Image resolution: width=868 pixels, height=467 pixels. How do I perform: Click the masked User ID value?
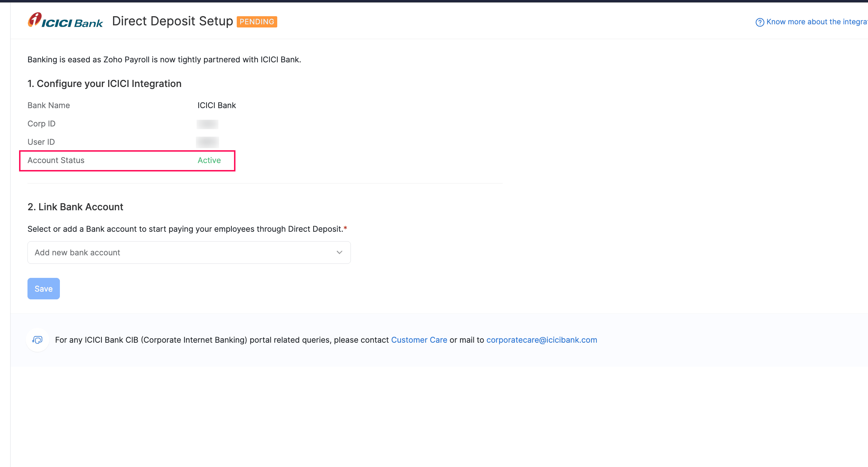point(207,142)
